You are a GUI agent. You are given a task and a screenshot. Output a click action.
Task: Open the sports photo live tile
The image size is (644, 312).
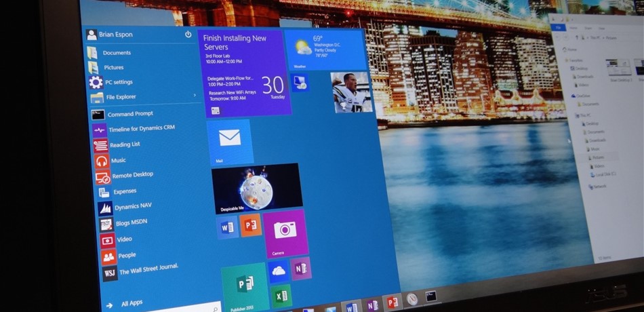(x=352, y=92)
